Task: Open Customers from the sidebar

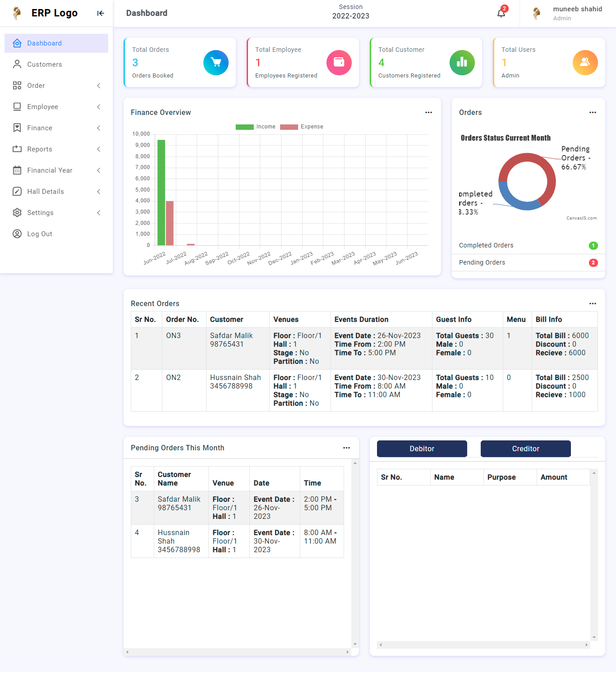Action: click(x=44, y=64)
